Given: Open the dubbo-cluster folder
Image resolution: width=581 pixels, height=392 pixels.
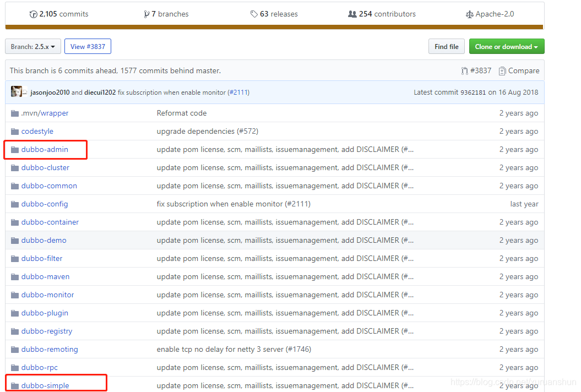Looking at the screenshot, I should click(45, 167).
